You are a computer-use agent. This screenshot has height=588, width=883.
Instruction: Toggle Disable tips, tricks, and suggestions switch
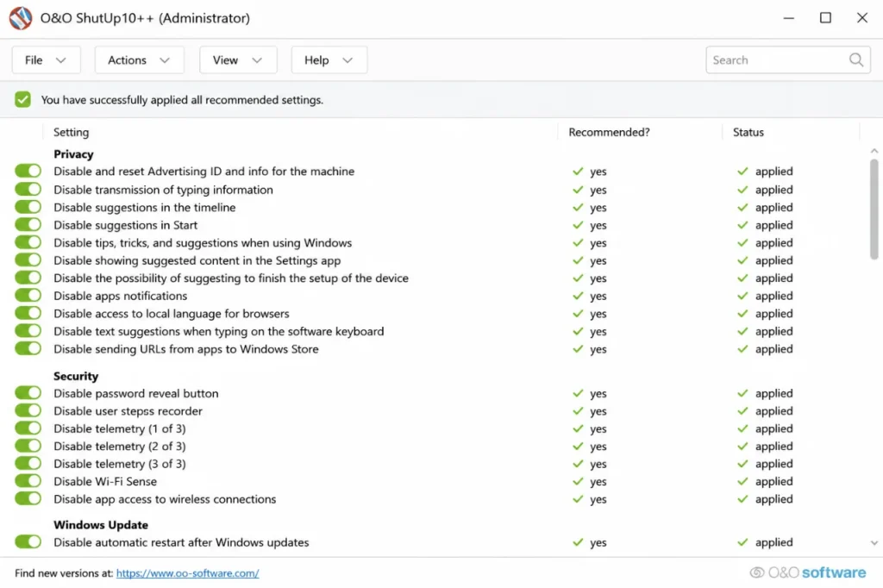28,242
